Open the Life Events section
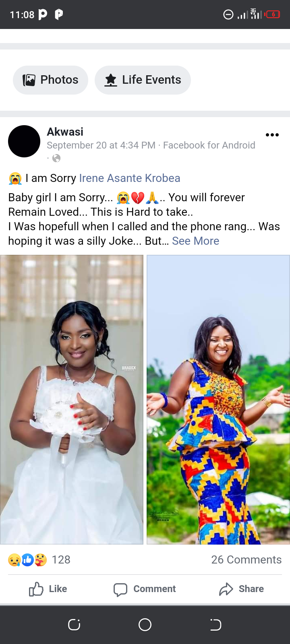 click(x=143, y=80)
